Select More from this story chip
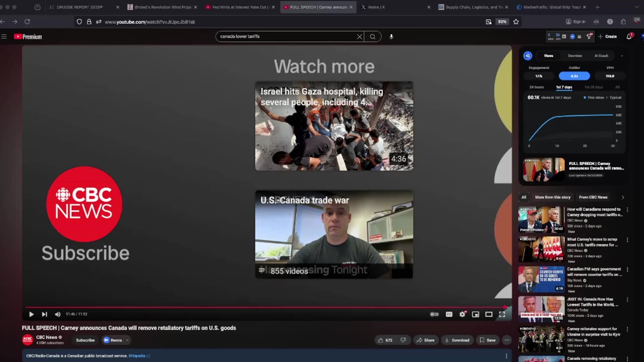Screen dimensions: 644x362 [553, 197]
